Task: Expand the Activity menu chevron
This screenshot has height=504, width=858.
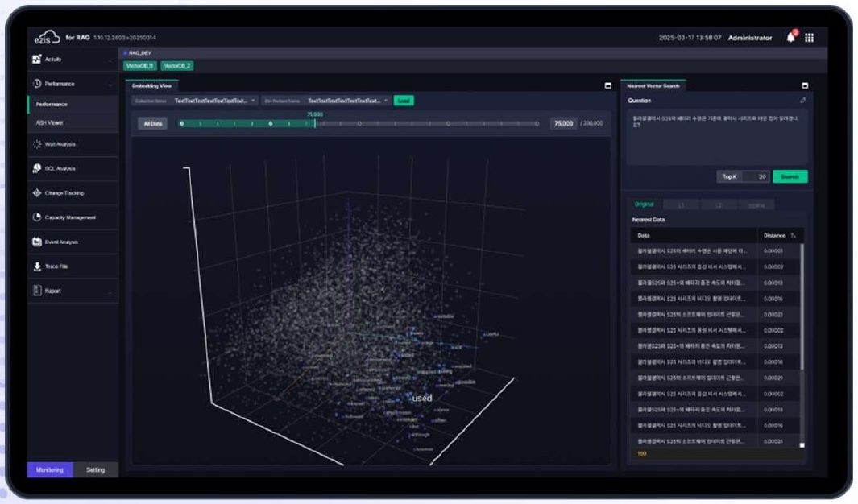Action: point(110,60)
